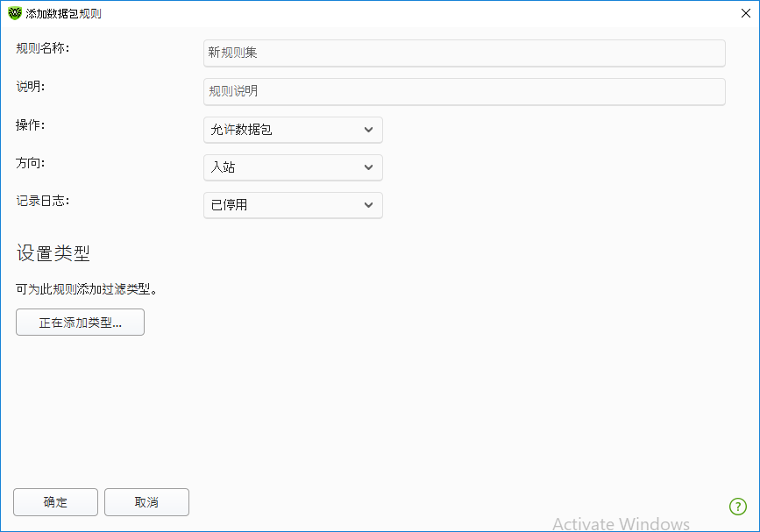This screenshot has width=760, height=532.
Task: Click the 记录日志: label text
Action: [x=43, y=200]
